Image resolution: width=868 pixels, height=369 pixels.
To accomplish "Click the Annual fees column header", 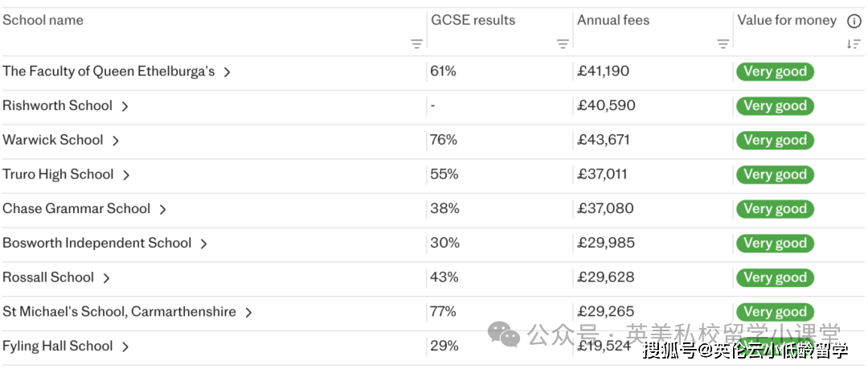I will point(613,21).
